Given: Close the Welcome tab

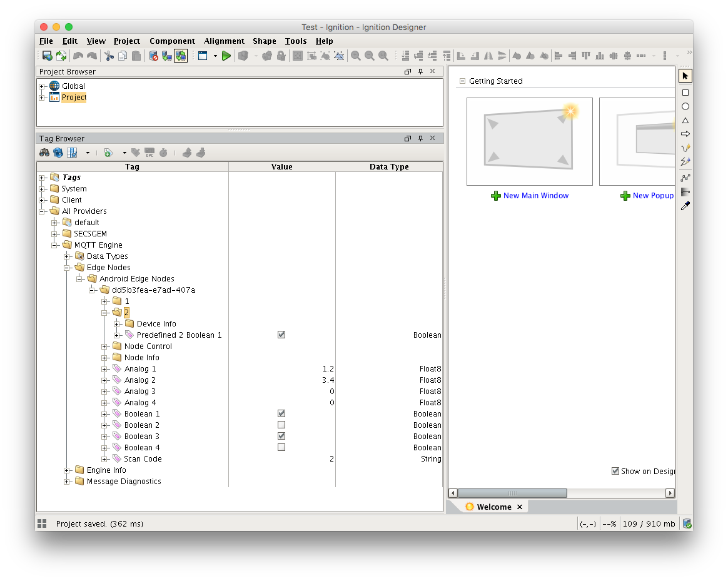Looking at the screenshot, I should (520, 507).
